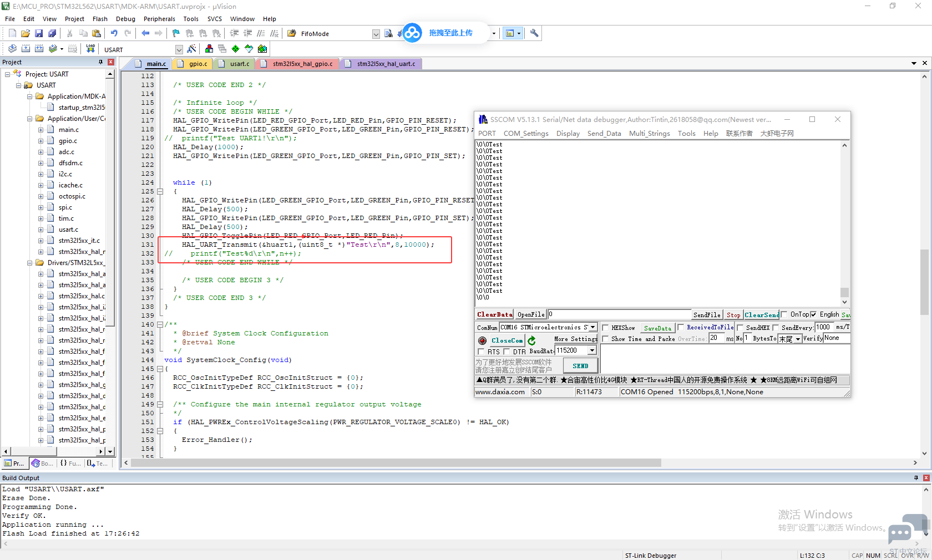The width and height of the screenshot is (932, 560).
Task: Click the SSCOM receive area vertical scrollbar
Action: pyautogui.click(x=844, y=223)
